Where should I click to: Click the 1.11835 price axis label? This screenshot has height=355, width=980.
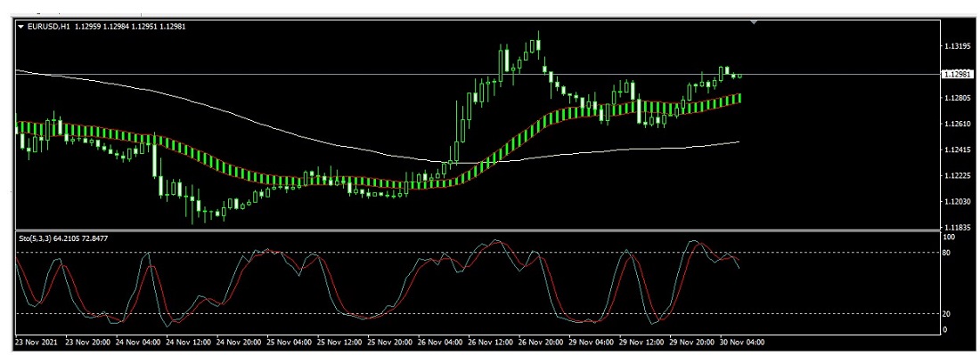(x=957, y=227)
